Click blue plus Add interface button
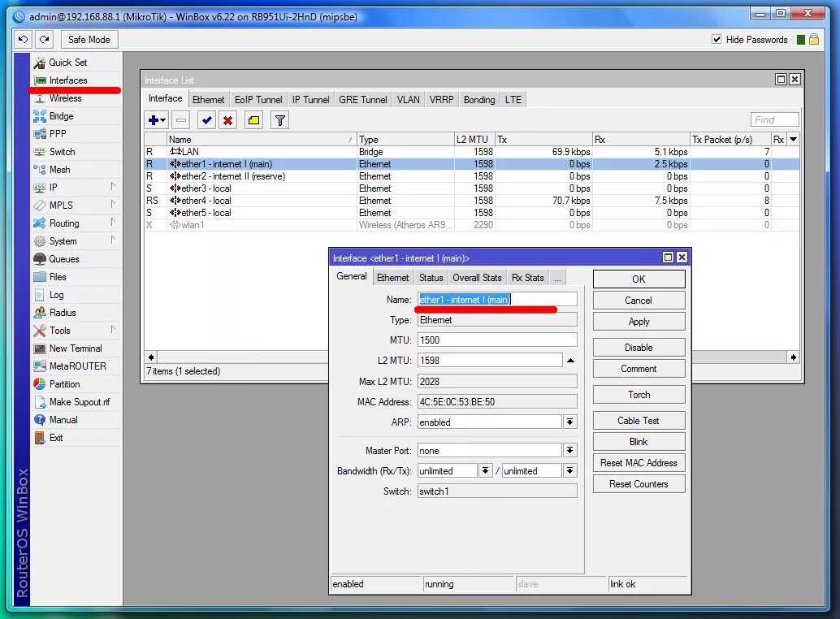This screenshot has width=840, height=619. pos(157,120)
